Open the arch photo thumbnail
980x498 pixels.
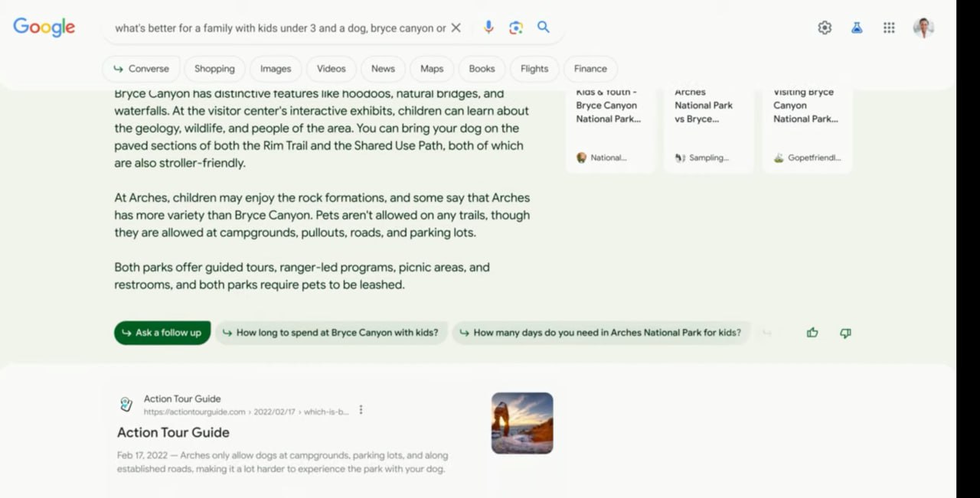pyautogui.click(x=522, y=423)
